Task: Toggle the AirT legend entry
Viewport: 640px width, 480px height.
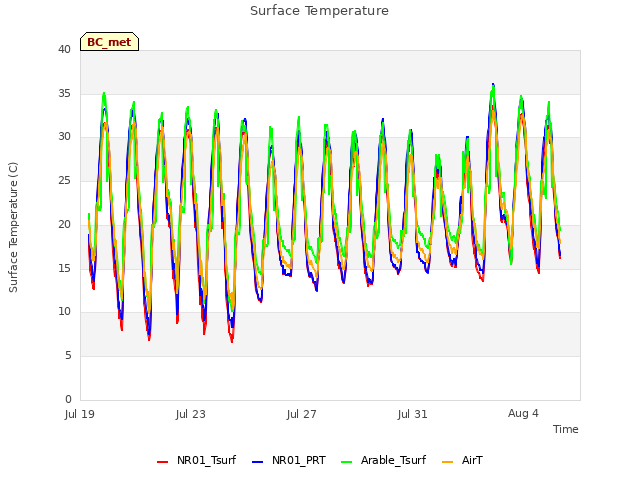Action: pyautogui.click(x=462, y=460)
